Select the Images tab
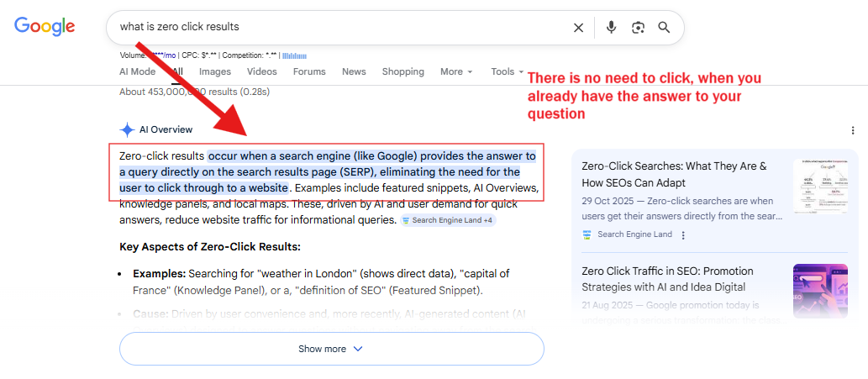The height and width of the screenshot is (379, 868). pos(215,71)
